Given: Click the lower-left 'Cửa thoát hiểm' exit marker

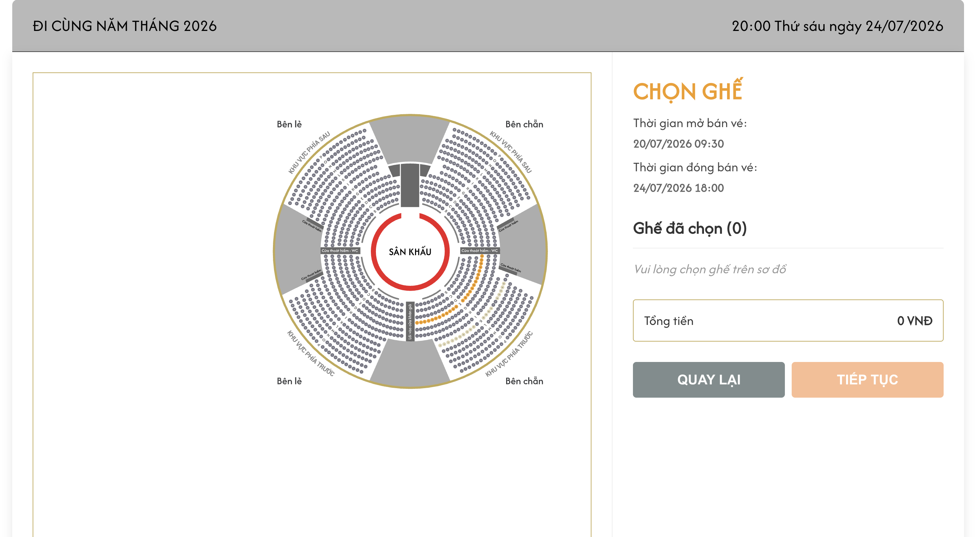Looking at the screenshot, I should click(312, 275).
